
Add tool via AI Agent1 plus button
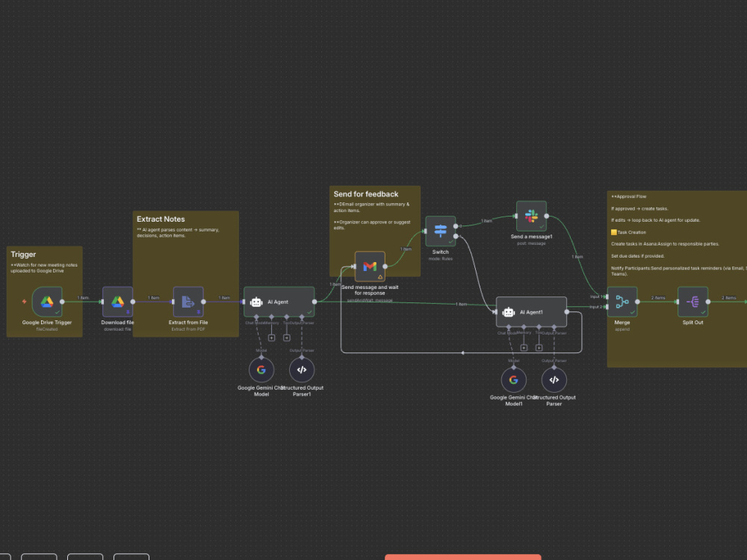(x=539, y=348)
